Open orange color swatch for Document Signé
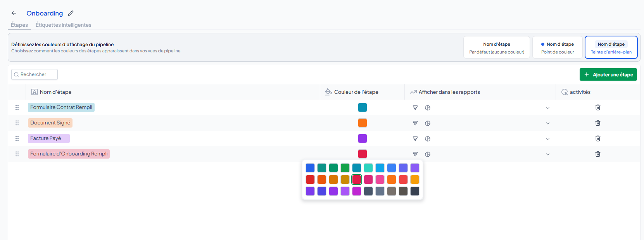 click(x=363, y=123)
